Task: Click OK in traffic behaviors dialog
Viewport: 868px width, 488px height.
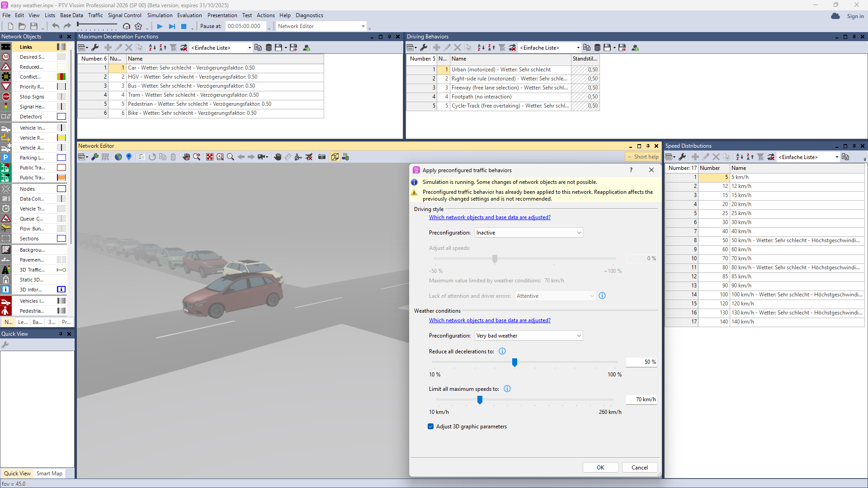Action: pos(600,468)
